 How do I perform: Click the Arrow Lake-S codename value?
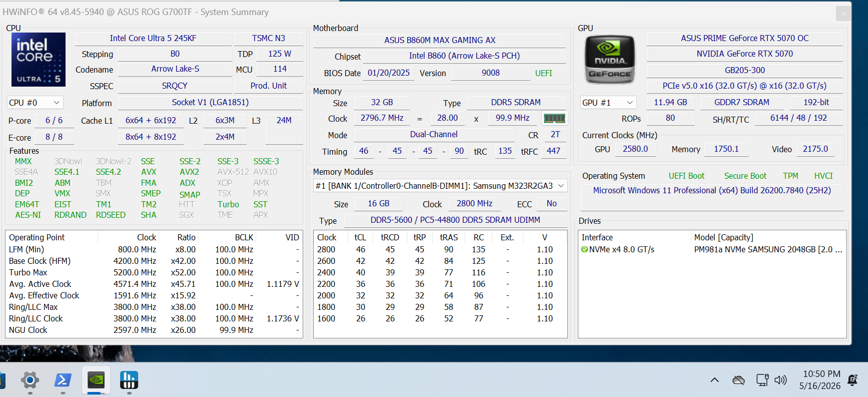click(x=175, y=69)
